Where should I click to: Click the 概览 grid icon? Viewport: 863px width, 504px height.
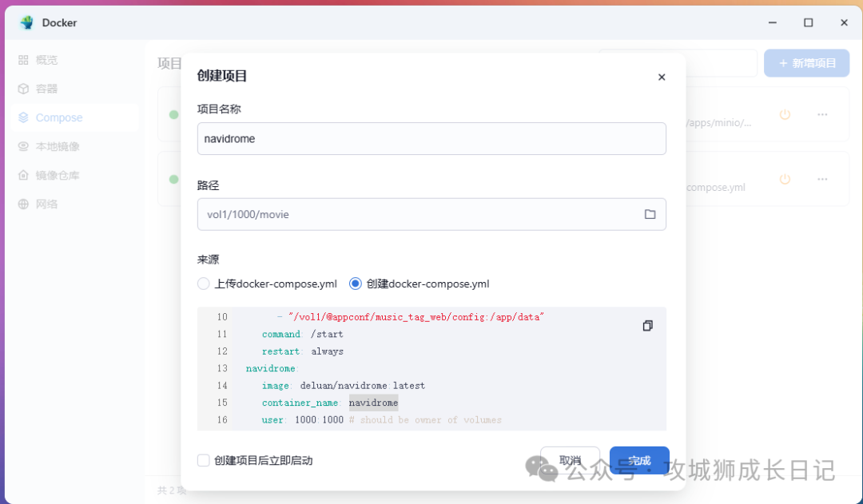pos(23,60)
